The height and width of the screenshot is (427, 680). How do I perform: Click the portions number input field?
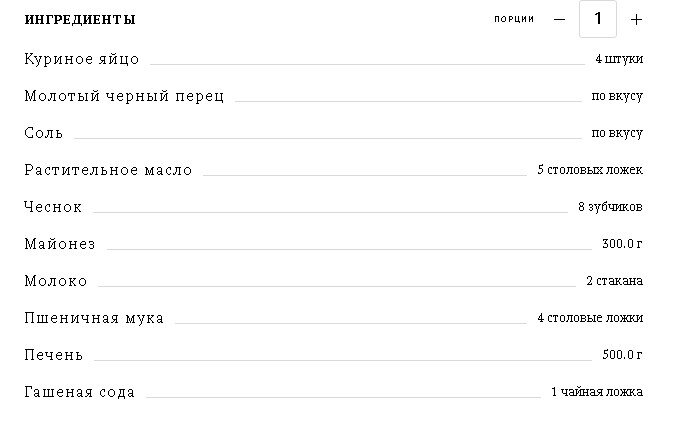[598, 19]
